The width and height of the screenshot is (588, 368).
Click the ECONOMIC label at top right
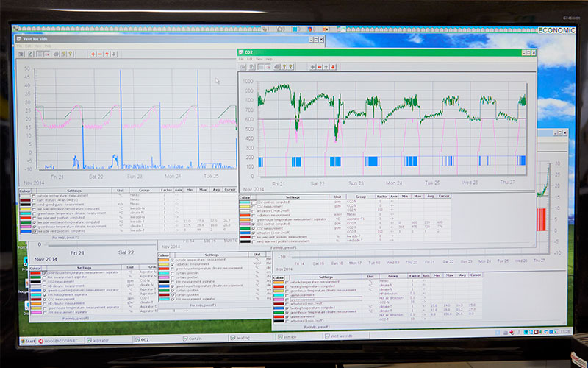556,30
